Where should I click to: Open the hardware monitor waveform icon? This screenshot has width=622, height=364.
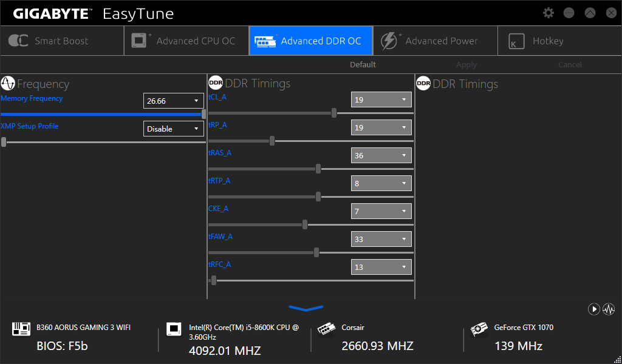[609, 309]
